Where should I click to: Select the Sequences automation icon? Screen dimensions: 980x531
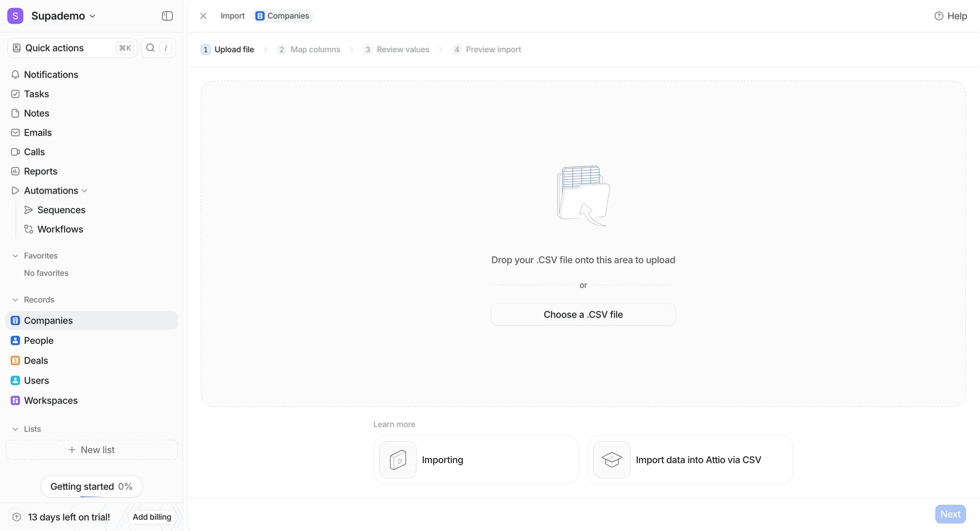29,210
